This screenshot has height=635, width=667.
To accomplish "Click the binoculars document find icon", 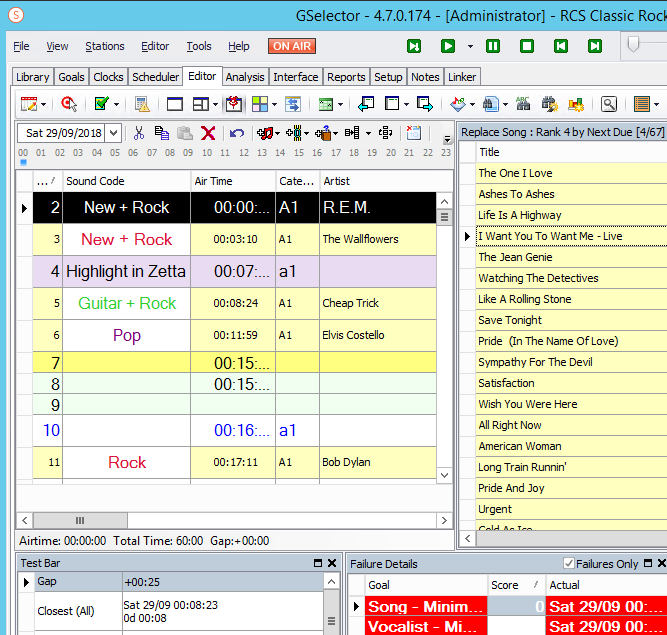I will pos(490,104).
